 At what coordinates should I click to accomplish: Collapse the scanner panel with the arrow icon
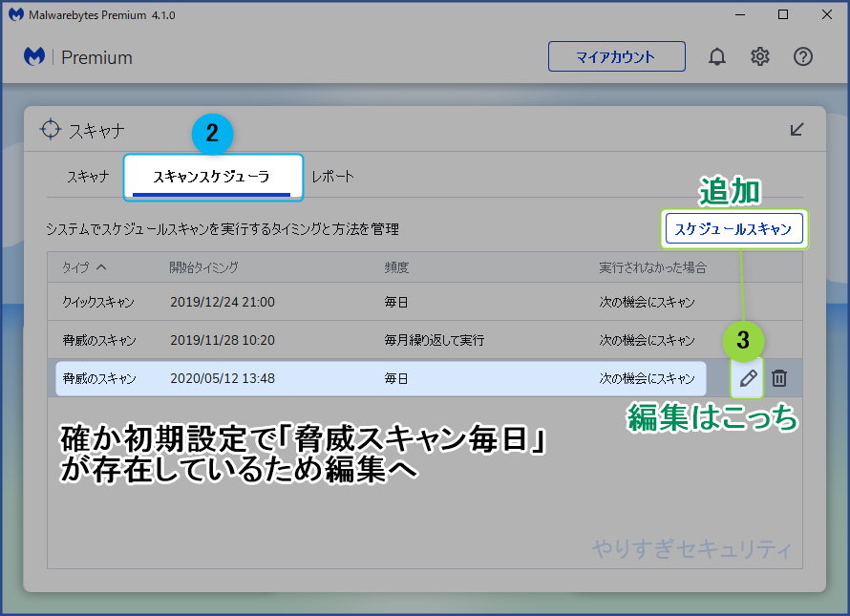797,129
